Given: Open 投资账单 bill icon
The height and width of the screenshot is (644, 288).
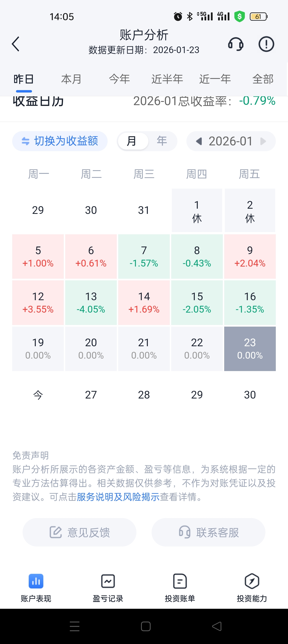Looking at the screenshot, I should click(x=180, y=581).
